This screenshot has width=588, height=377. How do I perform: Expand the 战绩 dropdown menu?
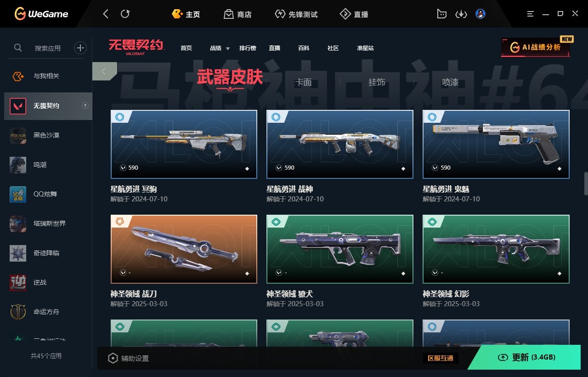pyautogui.click(x=219, y=48)
